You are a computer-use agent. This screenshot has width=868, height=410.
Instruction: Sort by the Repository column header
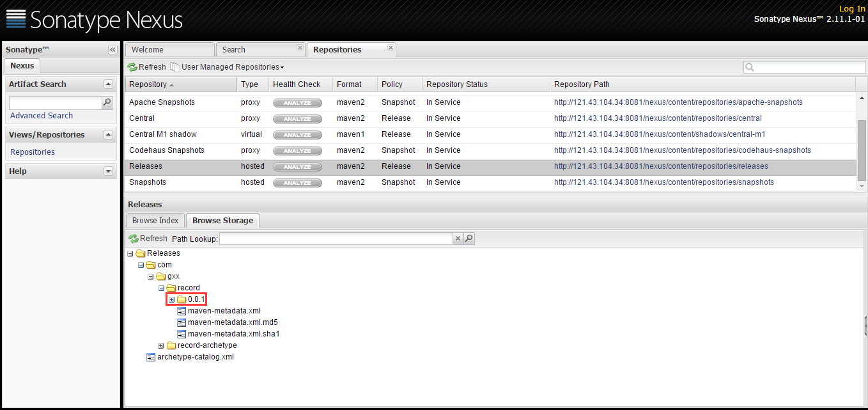click(x=180, y=84)
